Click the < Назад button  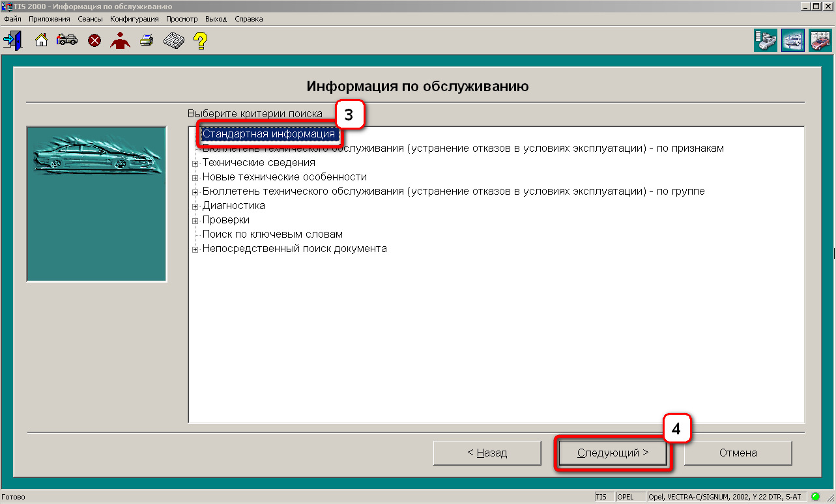487,453
